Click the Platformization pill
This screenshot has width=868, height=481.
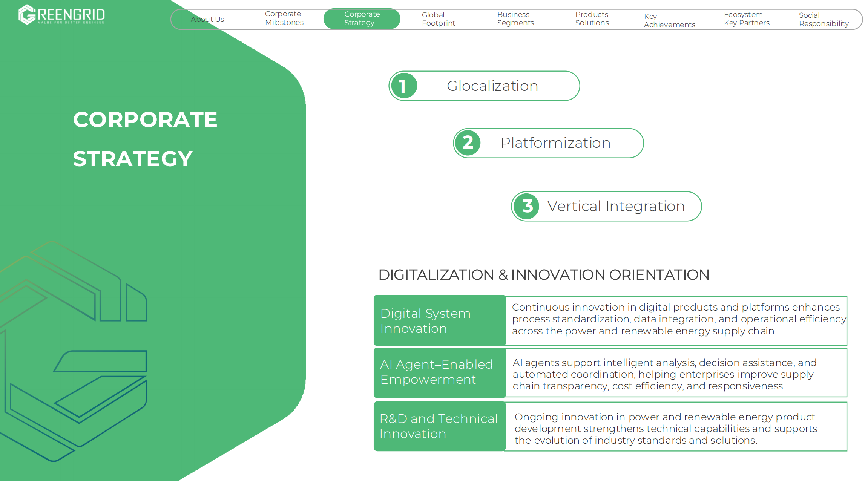coord(548,143)
